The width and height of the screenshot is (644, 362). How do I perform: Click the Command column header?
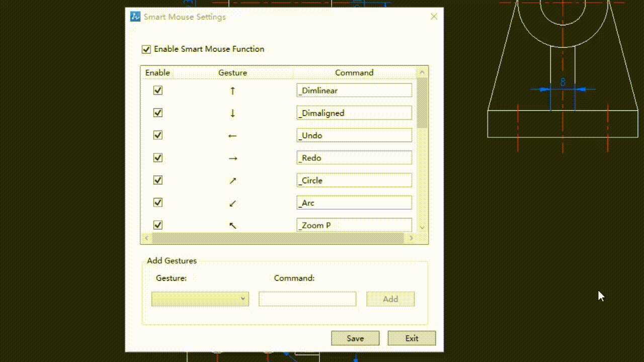coord(354,73)
